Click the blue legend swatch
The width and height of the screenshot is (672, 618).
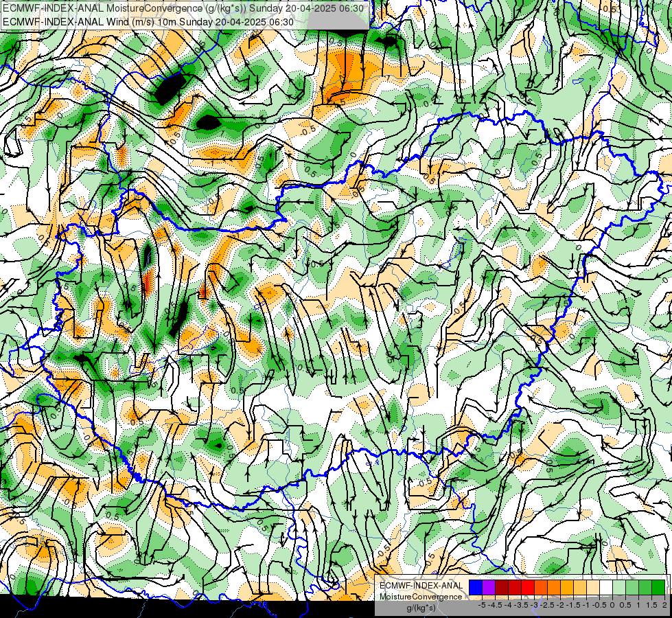click(476, 587)
